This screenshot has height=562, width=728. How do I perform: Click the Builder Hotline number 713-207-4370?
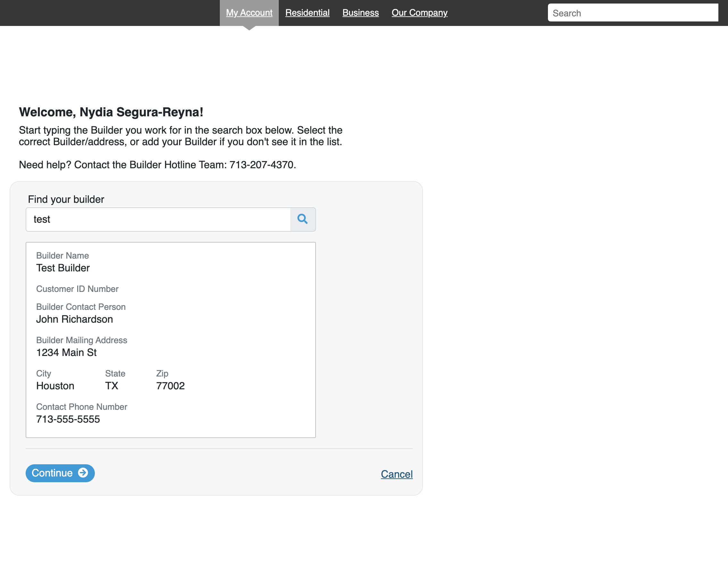coord(261,165)
